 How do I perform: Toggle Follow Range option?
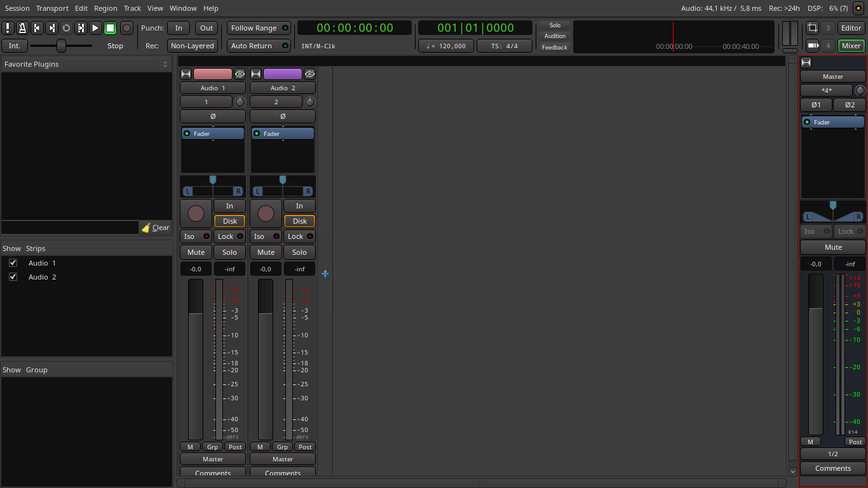[259, 28]
